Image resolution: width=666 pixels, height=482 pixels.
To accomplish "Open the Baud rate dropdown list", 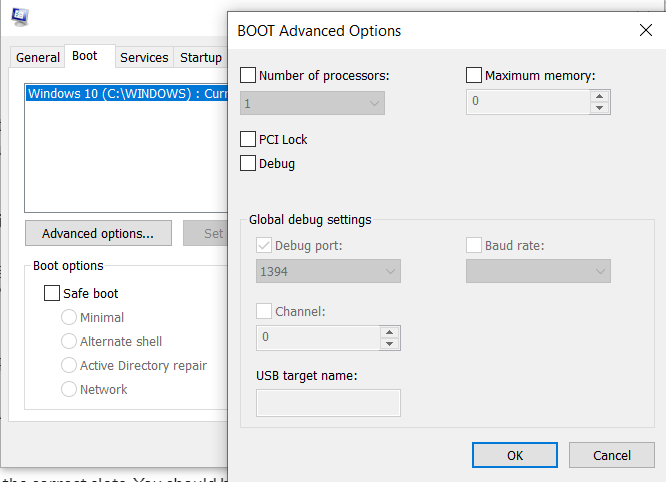I will pyautogui.click(x=538, y=271).
